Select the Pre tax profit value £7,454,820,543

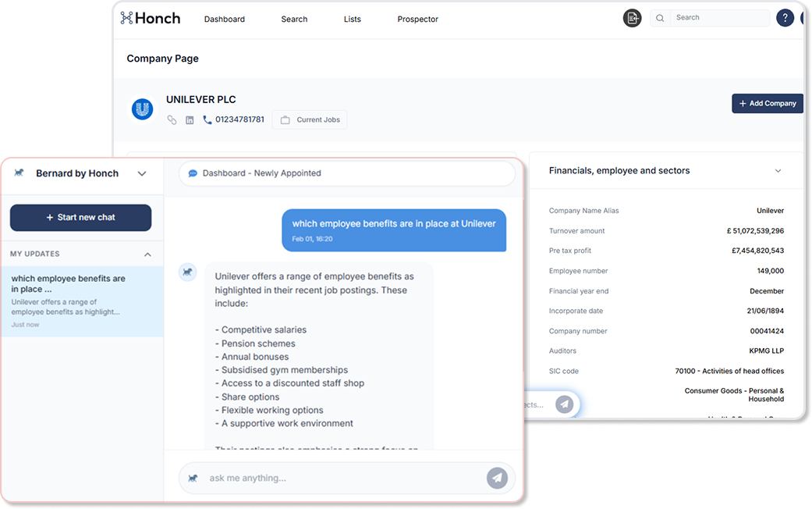point(757,251)
